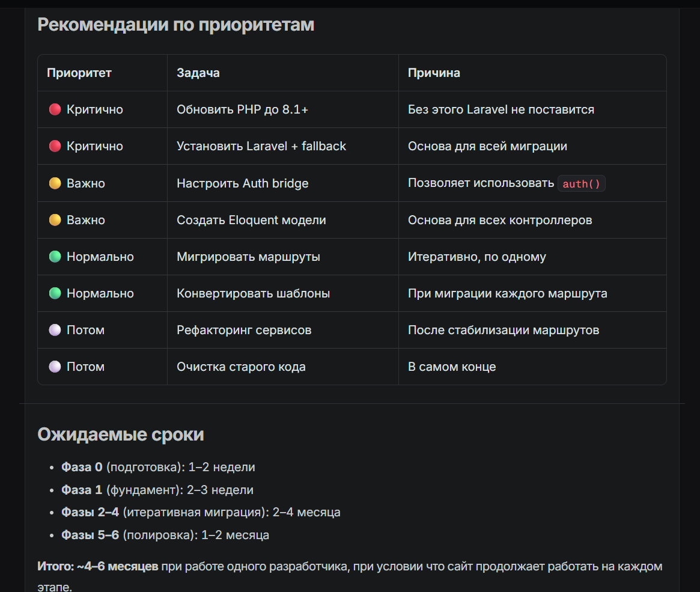
Task: Click the purple circle in the Очистка старого кода row
Action: (55, 367)
